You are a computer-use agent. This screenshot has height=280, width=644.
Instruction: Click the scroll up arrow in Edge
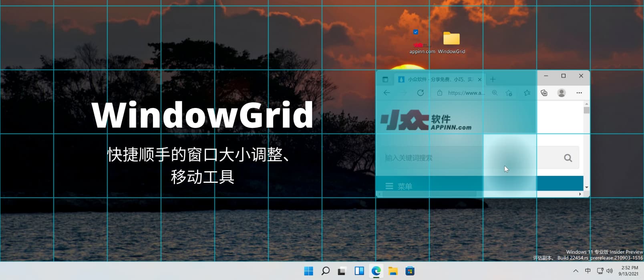[586, 104]
